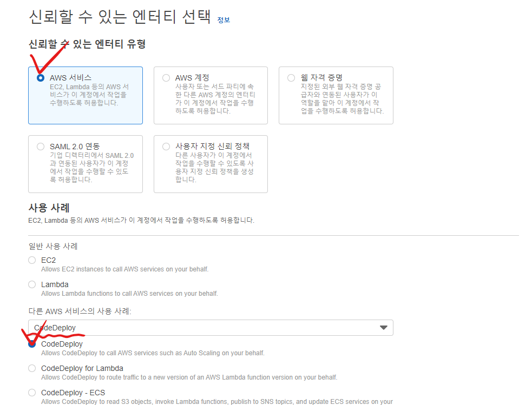This screenshot has width=532, height=405.
Task: Select the Lambda use case radio
Action: click(x=32, y=284)
